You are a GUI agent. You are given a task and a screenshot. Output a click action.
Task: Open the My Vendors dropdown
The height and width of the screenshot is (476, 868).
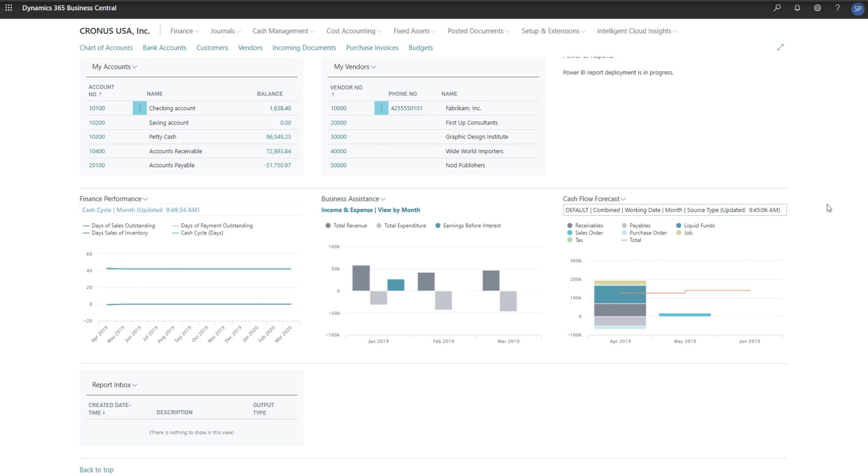pos(355,67)
